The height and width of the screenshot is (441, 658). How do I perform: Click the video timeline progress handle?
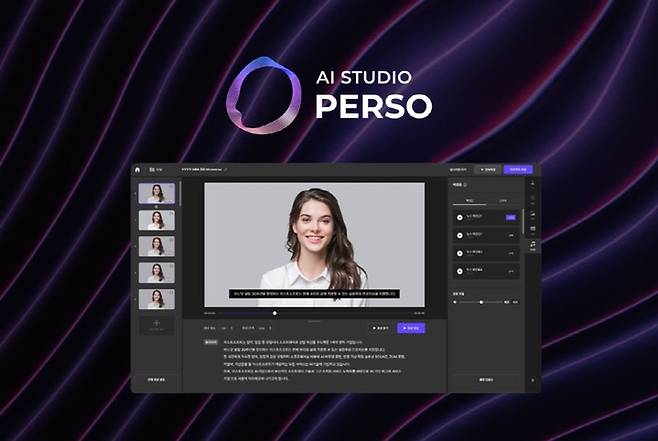275,313
